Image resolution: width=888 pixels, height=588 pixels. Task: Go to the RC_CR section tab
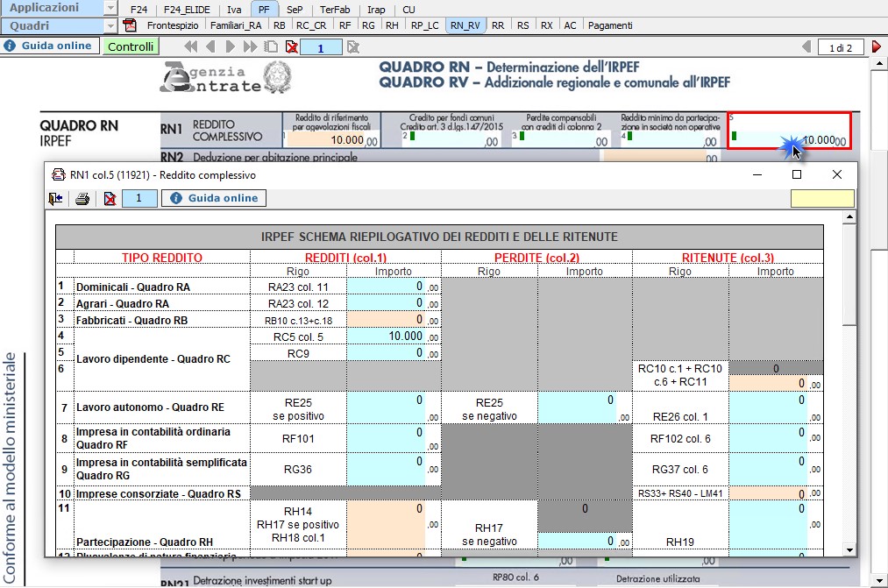pyautogui.click(x=311, y=25)
